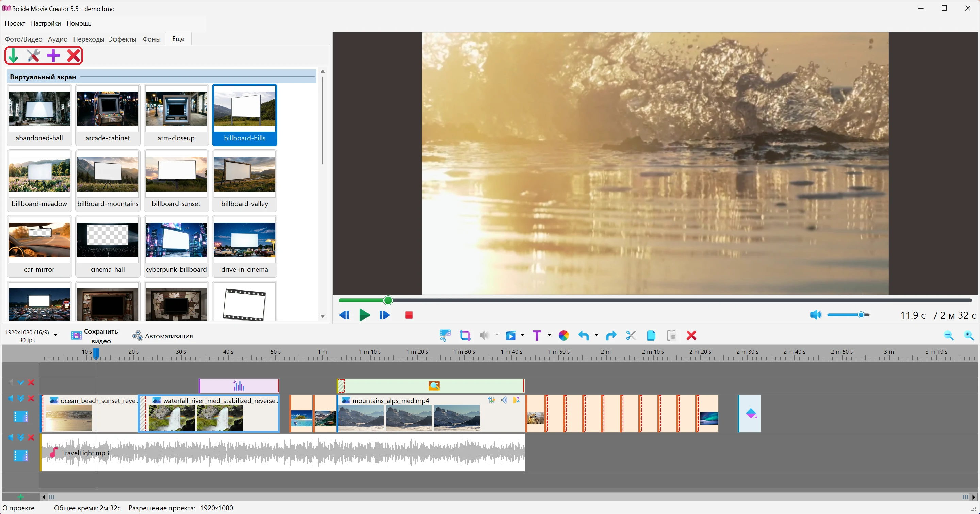Image resolution: width=980 pixels, height=514 pixels.
Task: Open the color wheel correction tool
Action: click(x=563, y=335)
